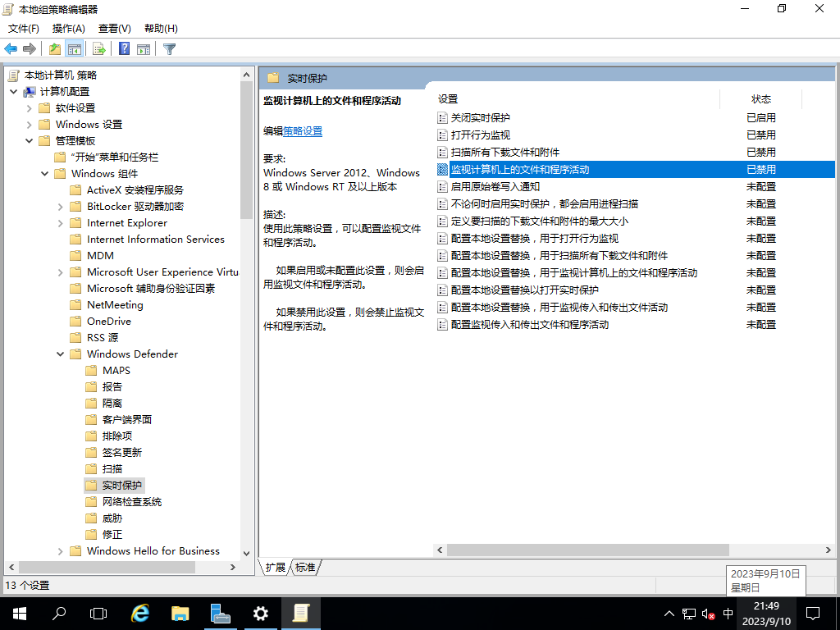The image size is (840, 630).
Task: Expand the Windows Hello for Business node
Action: (61, 551)
